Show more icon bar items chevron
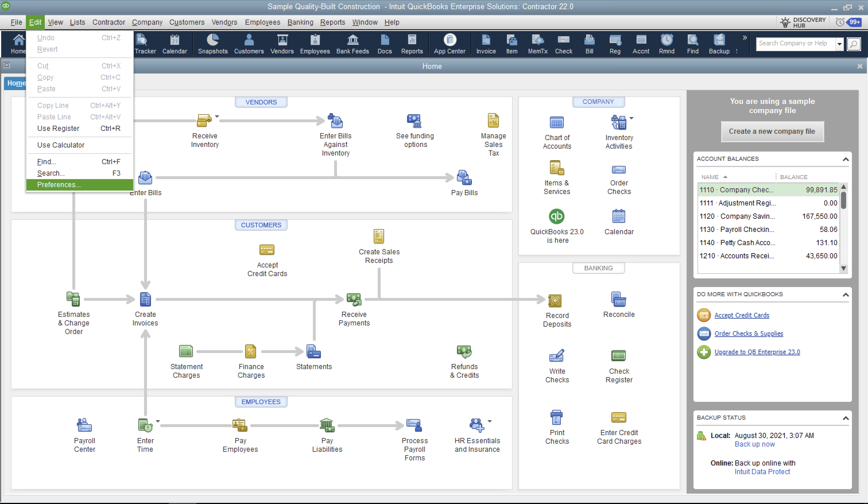The width and height of the screenshot is (868, 504). coord(745,38)
